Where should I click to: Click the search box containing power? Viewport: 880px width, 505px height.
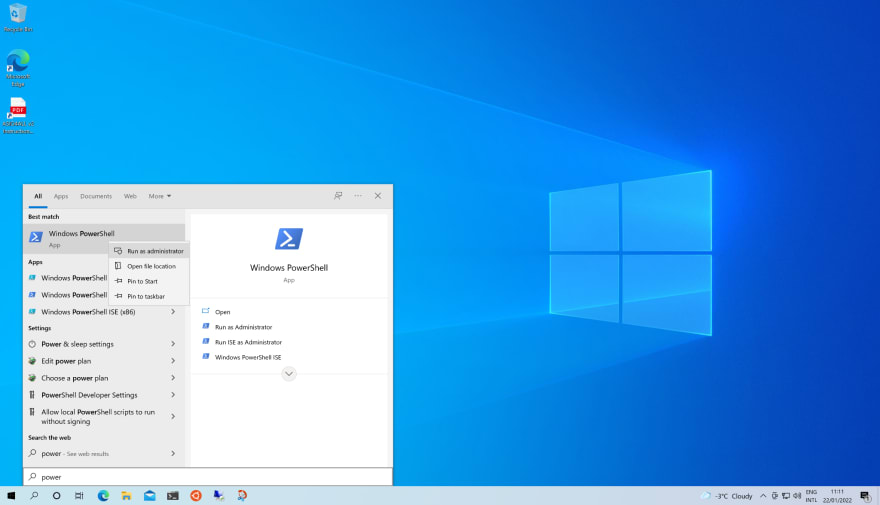208,477
